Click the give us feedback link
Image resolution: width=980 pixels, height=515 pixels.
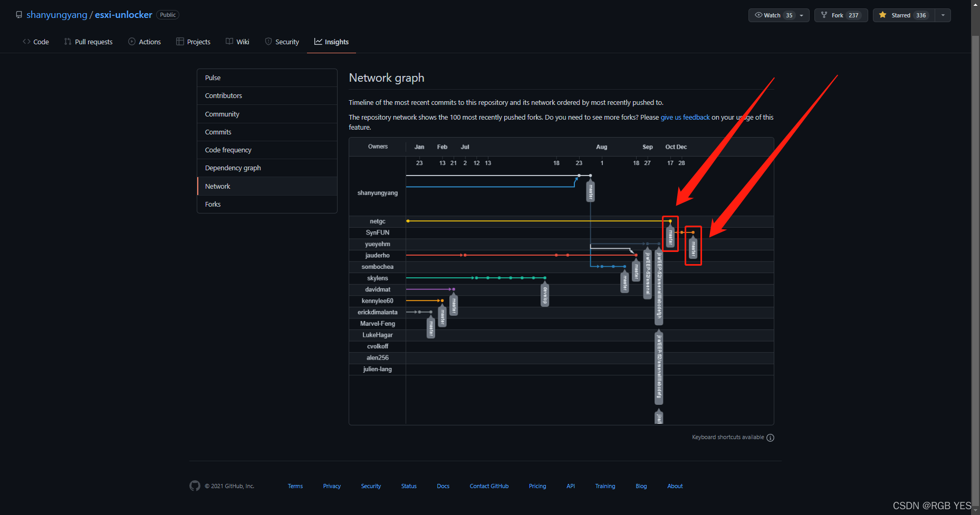685,117
